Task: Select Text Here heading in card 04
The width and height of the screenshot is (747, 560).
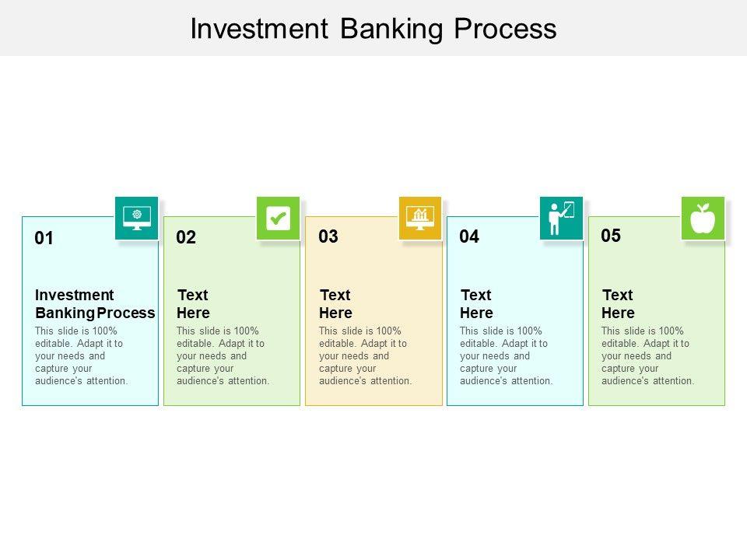Action: tap(476, 304)
